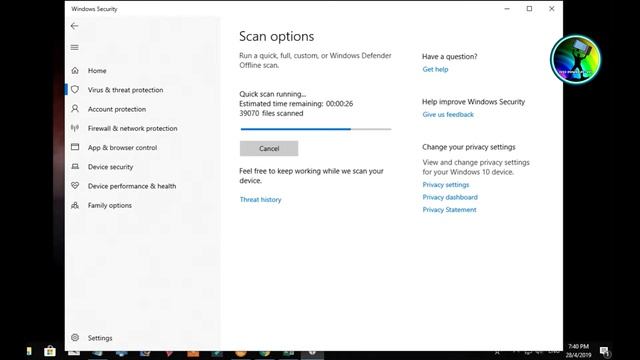The width and height of the screenshot is (640, 360).
Task: Click the Windows Security title bar text
Action: pyautogui.click(x=94, y=9)
